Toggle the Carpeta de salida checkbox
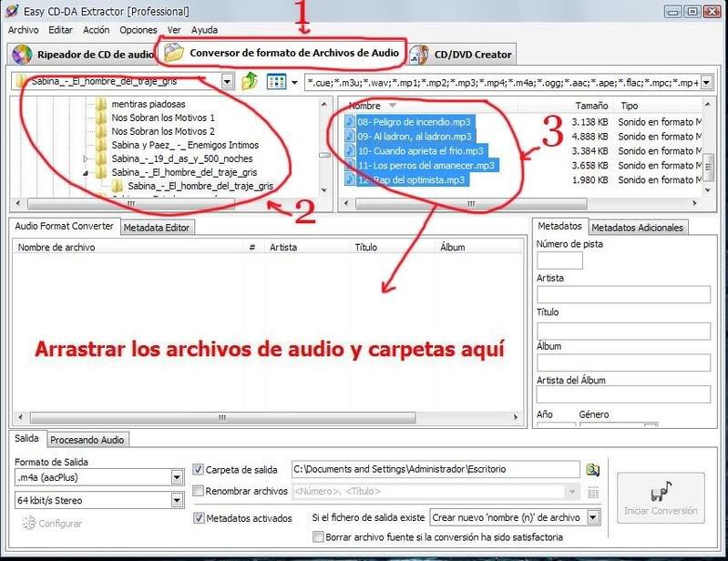 [199, 470]
